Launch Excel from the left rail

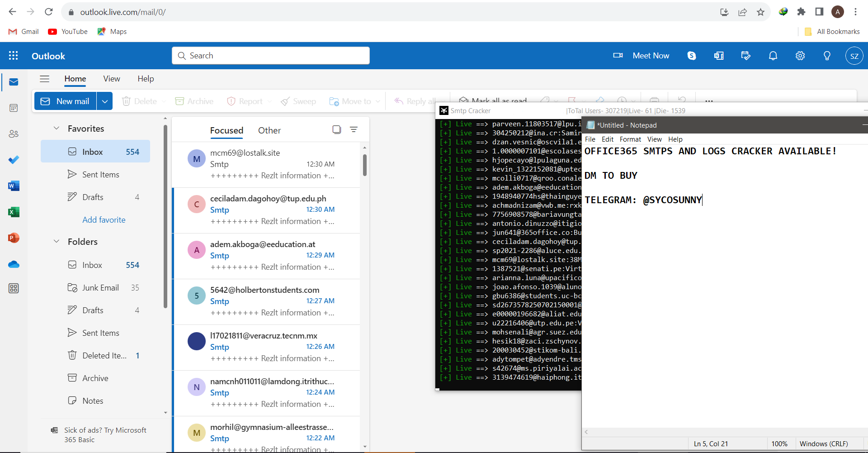14,212
